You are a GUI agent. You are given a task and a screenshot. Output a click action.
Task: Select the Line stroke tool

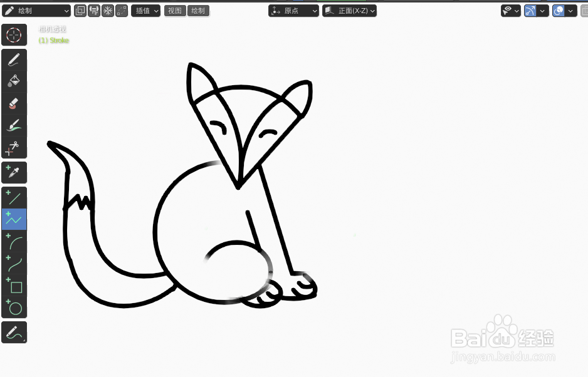pos(14,198)
